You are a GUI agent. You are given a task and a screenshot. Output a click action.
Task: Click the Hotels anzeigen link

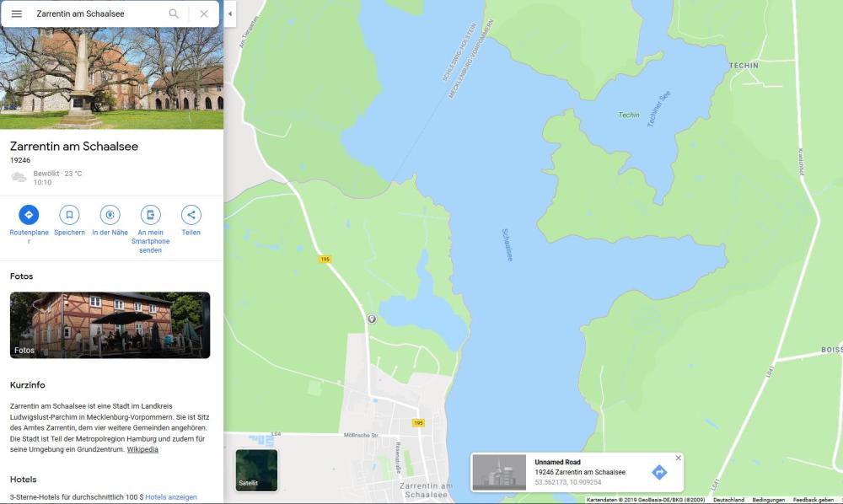click(171, 497)
